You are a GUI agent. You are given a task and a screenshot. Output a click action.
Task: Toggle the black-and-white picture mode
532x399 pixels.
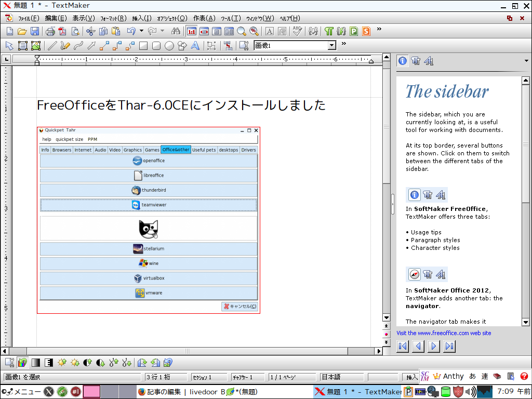[49, 363]
